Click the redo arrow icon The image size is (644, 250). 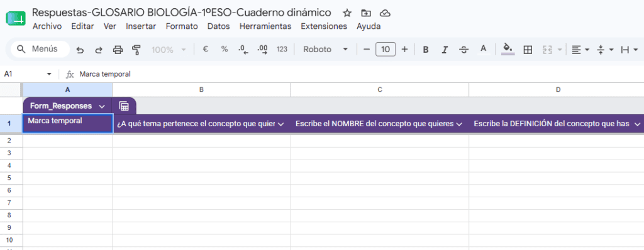pyautogui.click(x=99, y=50)
